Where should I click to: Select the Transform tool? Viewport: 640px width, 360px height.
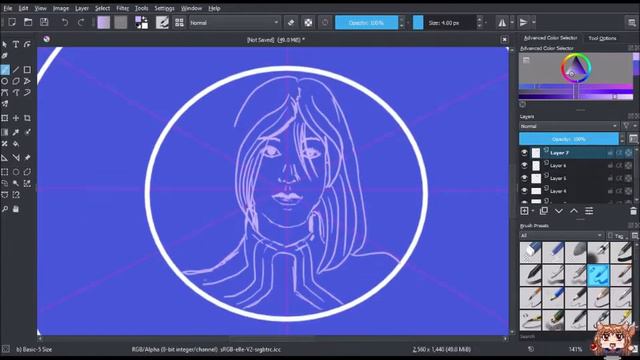click(x=4, y=118)
